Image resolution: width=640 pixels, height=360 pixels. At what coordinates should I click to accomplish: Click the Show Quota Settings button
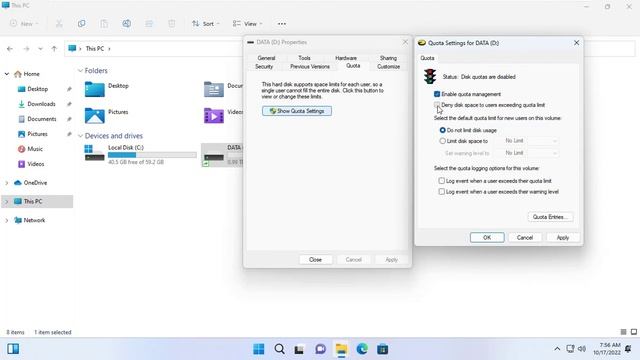297,111
